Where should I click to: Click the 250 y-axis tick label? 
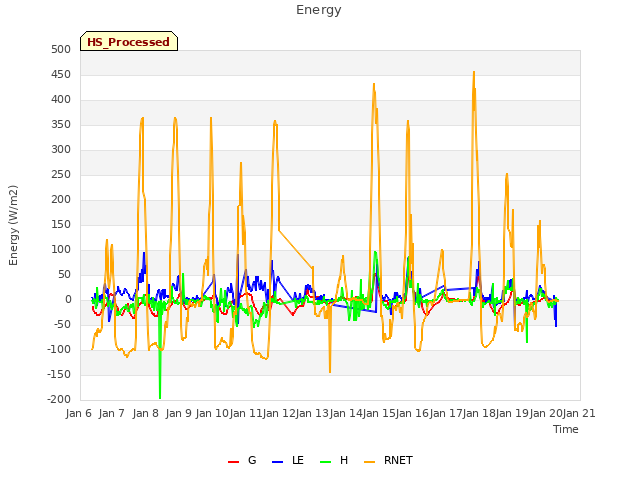coord(61,175)
